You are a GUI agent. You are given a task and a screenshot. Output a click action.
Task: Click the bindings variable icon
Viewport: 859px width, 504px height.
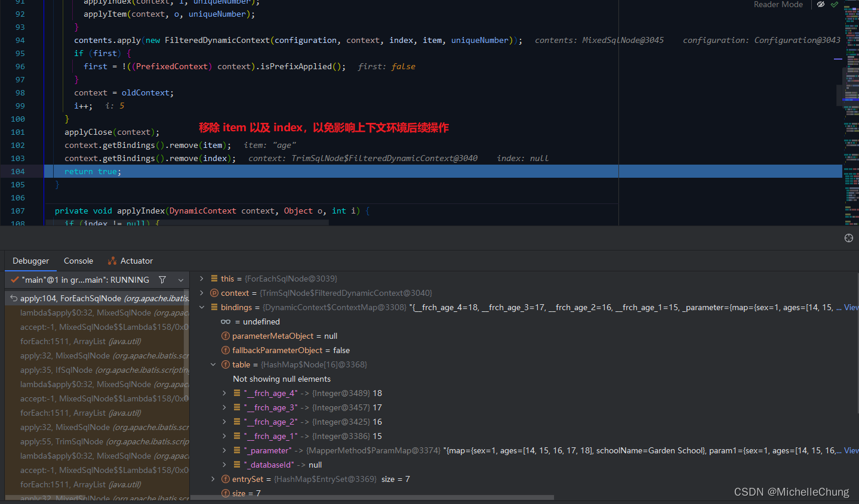(x=214, y=307)
